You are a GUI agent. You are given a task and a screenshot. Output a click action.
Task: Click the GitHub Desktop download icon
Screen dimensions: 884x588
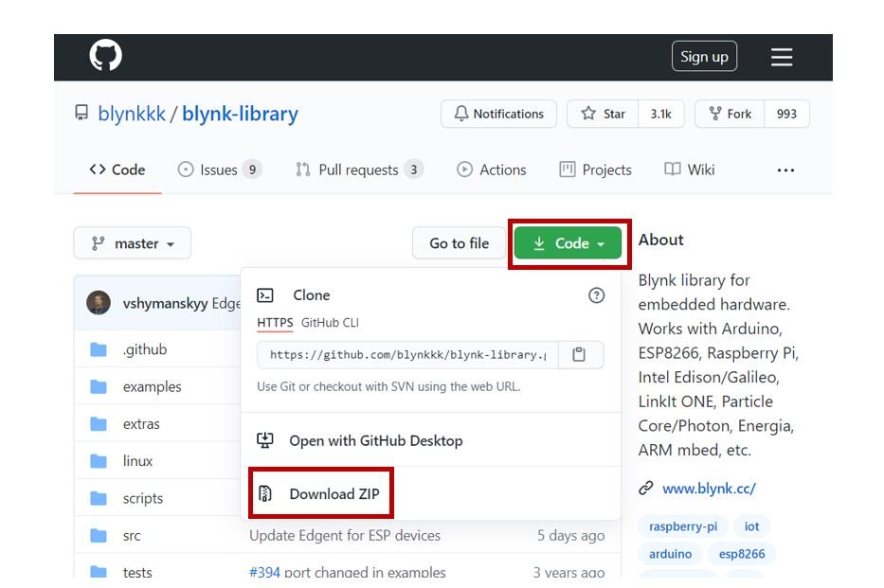click(265, 440)
